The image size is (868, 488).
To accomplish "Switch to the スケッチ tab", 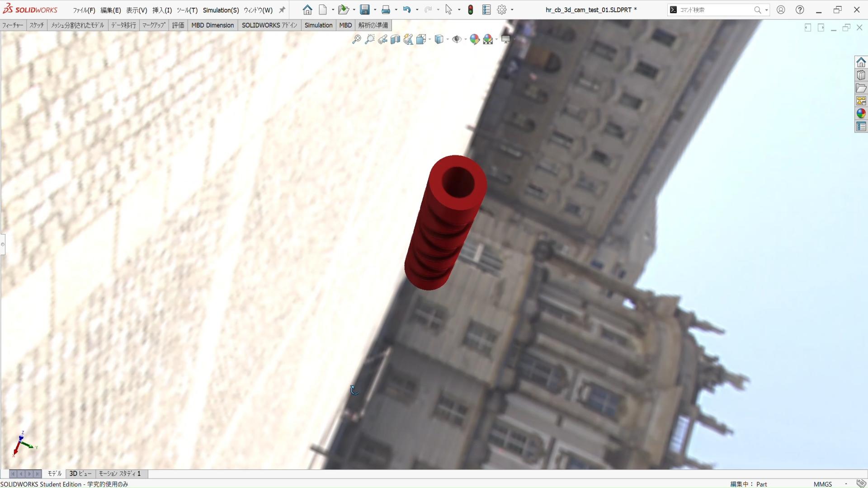I will (37, 25).
